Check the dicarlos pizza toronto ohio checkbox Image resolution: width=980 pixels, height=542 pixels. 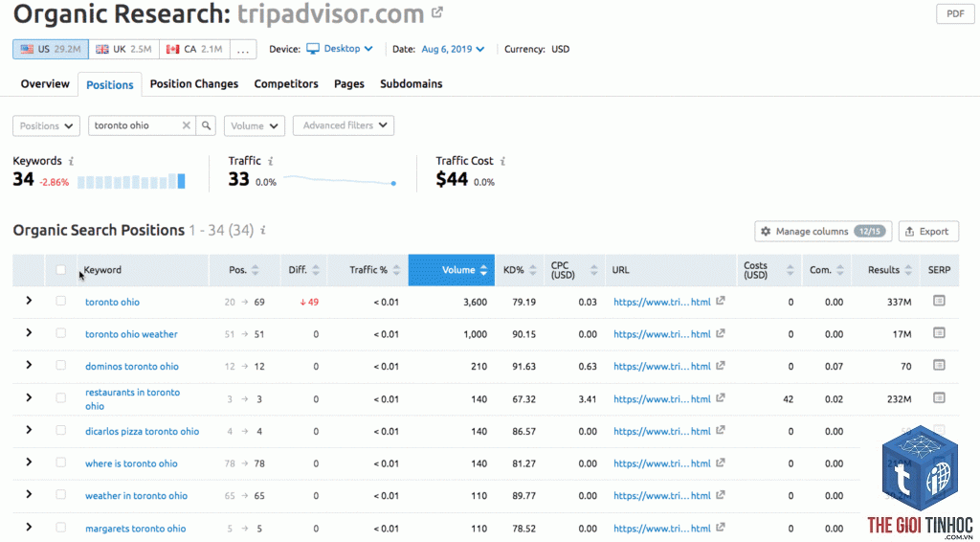click(x=60, y=430)
